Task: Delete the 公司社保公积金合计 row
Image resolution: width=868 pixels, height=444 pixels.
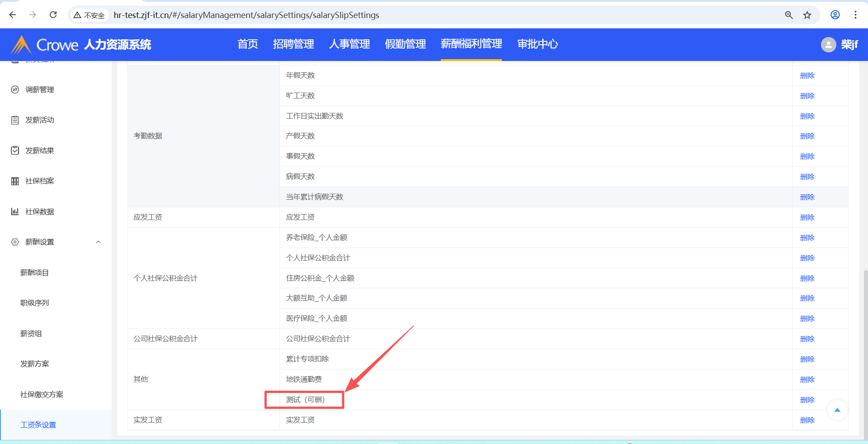Action: tap(807, 339)
